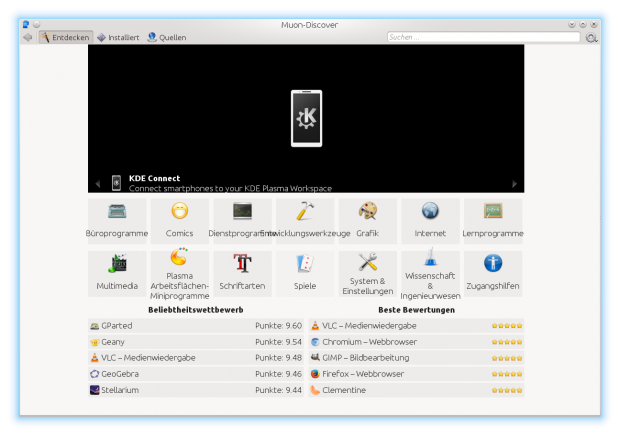Click the settings gear beside search

(x=592, y=38)
